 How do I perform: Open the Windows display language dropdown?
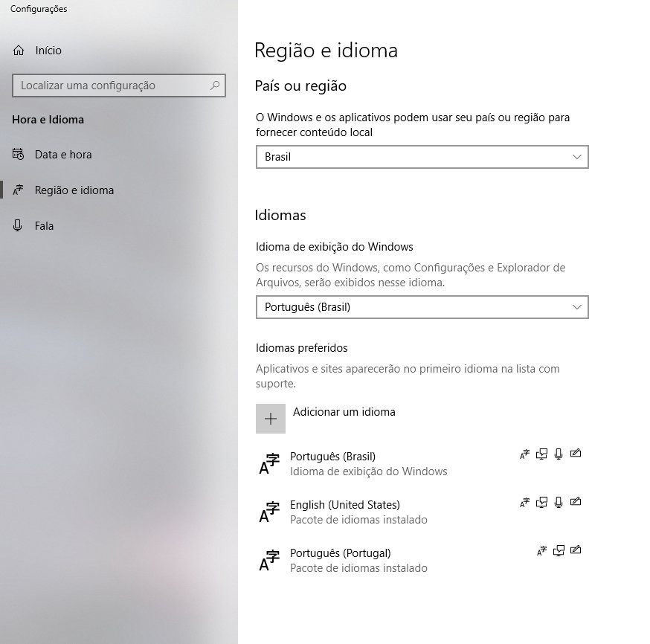coord(422,307)
